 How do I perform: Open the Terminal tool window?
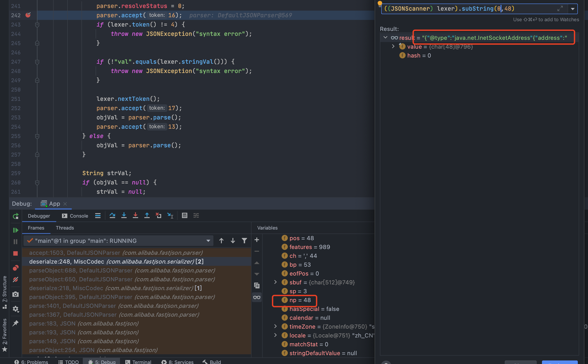tap(138, 362)
